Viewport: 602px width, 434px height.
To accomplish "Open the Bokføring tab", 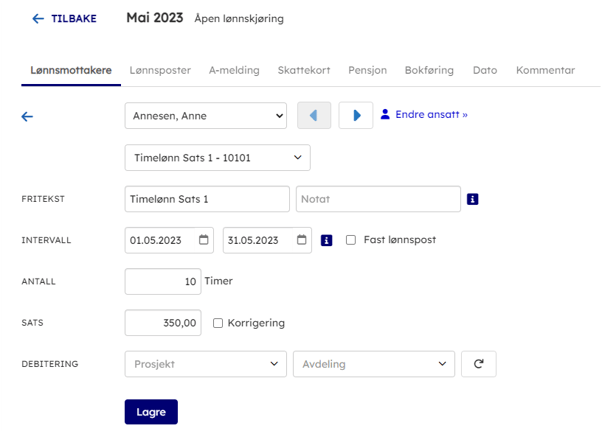I will [x=429, y=70].
